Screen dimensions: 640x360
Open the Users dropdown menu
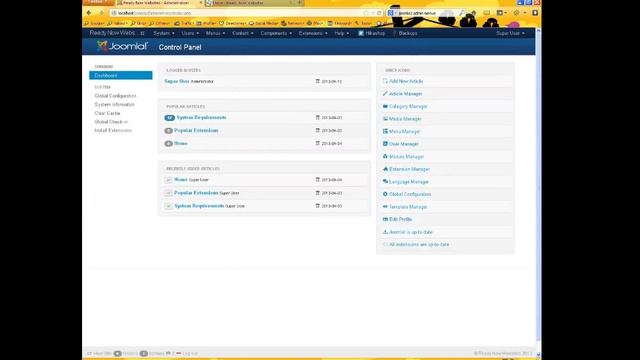point(190,33)
